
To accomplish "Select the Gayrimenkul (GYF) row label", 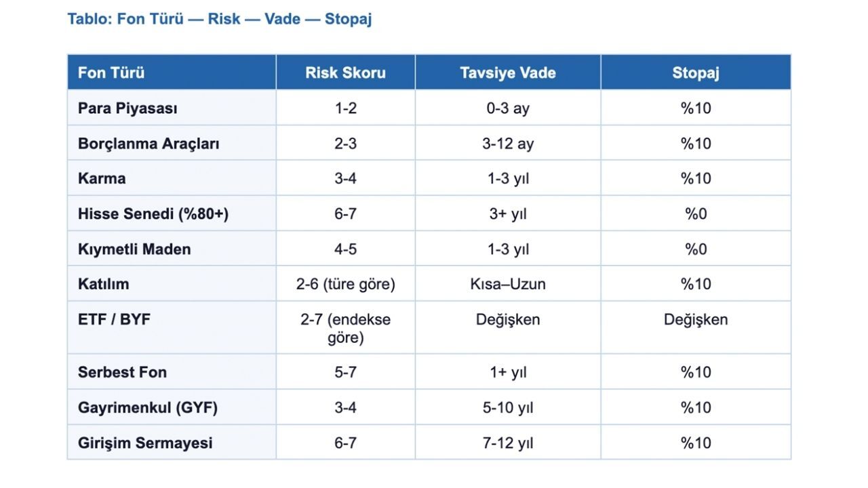I will point(148,408).
